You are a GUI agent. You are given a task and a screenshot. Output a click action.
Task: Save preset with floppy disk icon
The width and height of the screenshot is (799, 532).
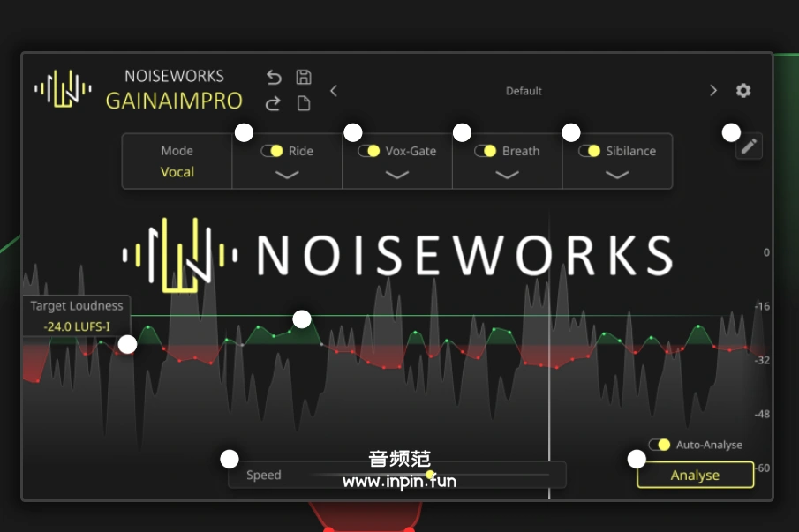304,77
